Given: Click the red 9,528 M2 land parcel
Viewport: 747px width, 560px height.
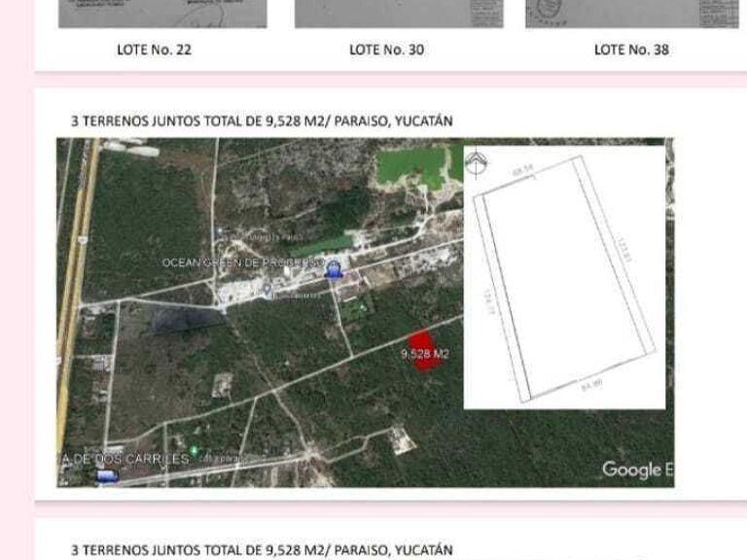Looking at the screenshot, I should click(x=423, y=350).
